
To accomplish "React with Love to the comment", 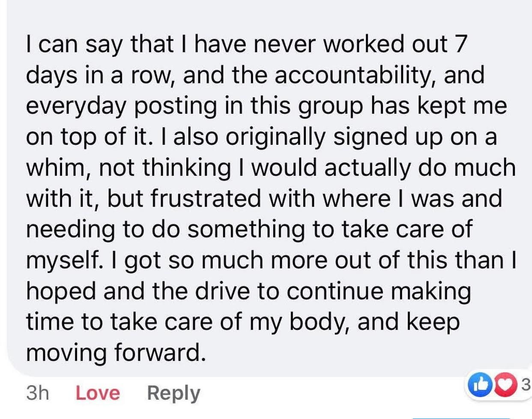I will pyautogui.click(x=98, y=393).
